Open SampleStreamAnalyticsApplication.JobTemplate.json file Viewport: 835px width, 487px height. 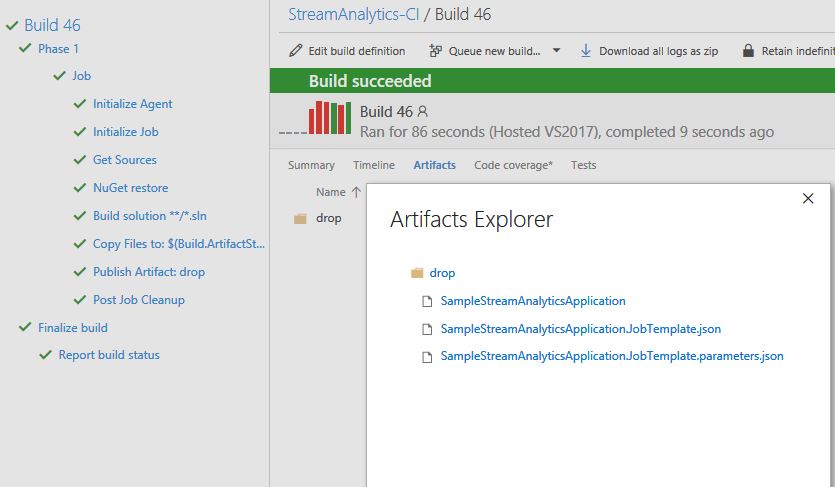click(580, 329)
